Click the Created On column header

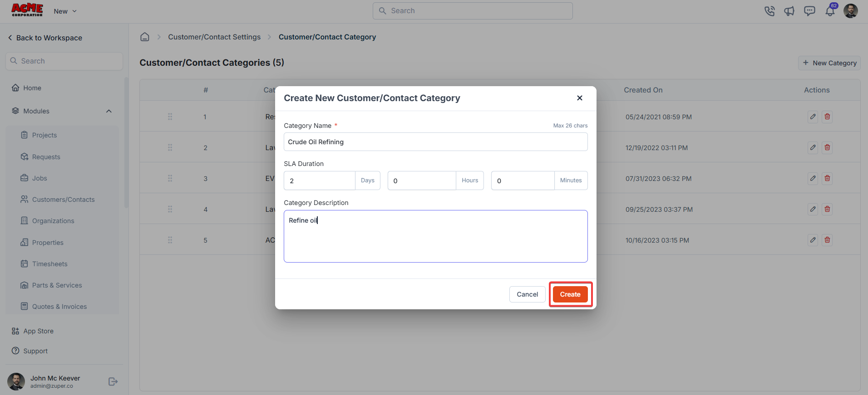643,90
